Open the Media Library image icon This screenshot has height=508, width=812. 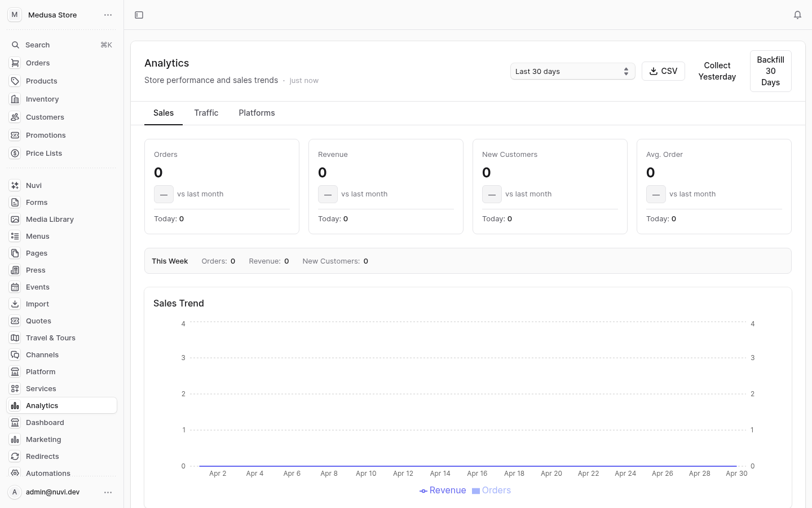(x=15, y=219)
